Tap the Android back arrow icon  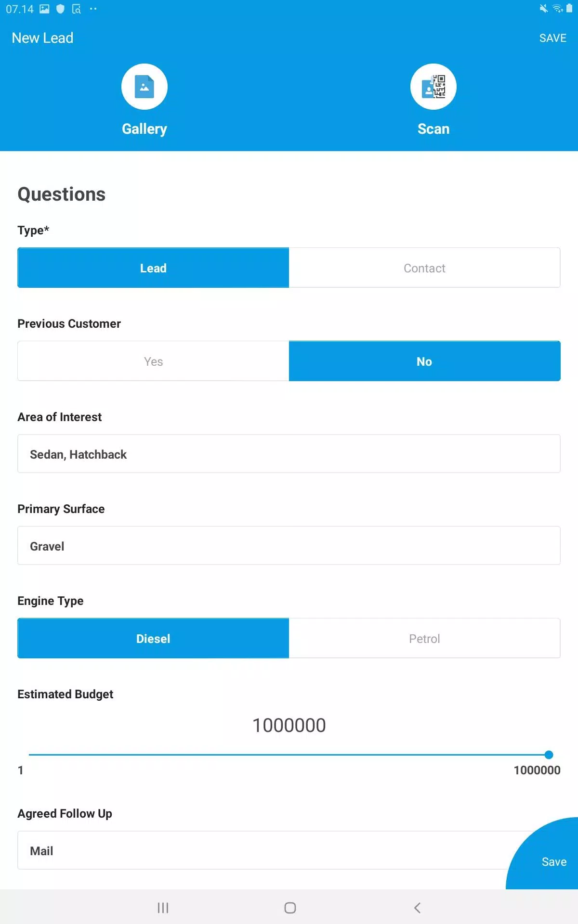tap(417, 908)
